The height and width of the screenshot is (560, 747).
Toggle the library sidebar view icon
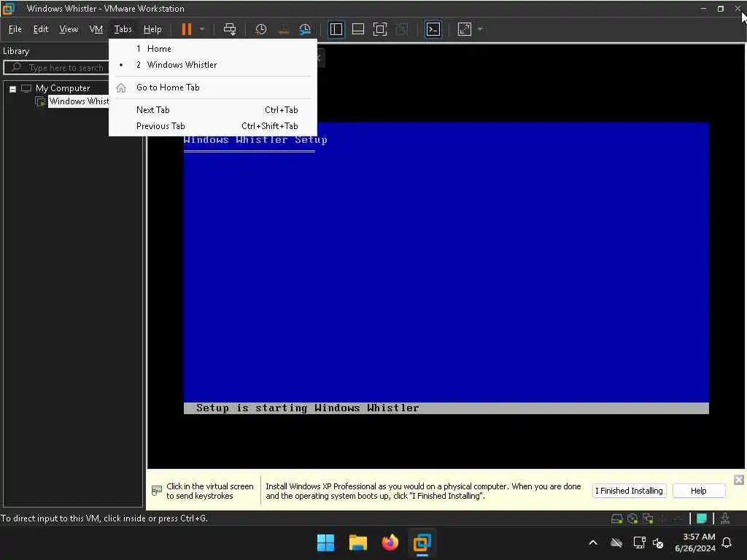pos(336,29)
